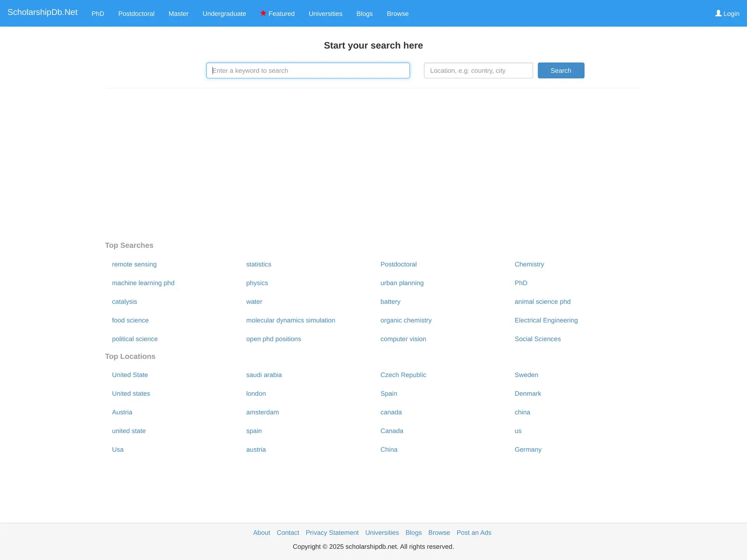The height and width of the screenshot is (560, 747).
Task: Open lowercase 'canada' location link
Action: pos(391,412)
